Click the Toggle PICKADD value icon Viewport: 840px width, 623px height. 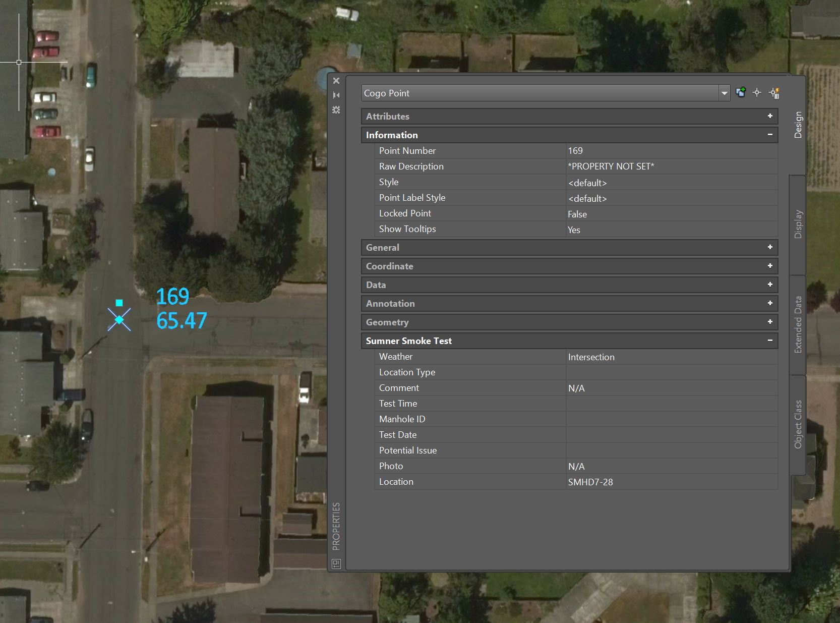point(741,92)
